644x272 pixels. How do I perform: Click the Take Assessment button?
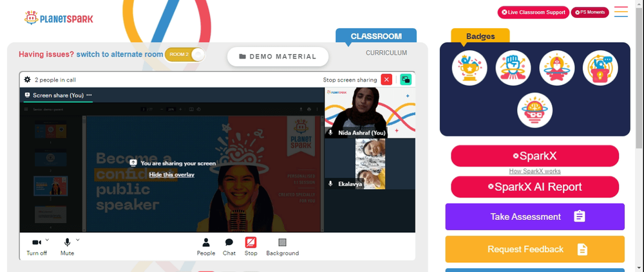tap(535, 217)
